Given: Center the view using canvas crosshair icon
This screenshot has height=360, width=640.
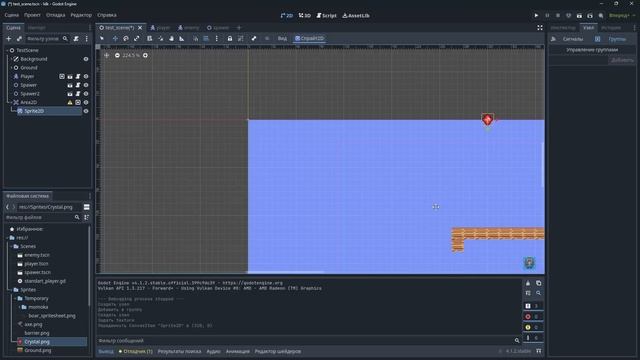Looking at the screenshot, I should tap(107, 55).
